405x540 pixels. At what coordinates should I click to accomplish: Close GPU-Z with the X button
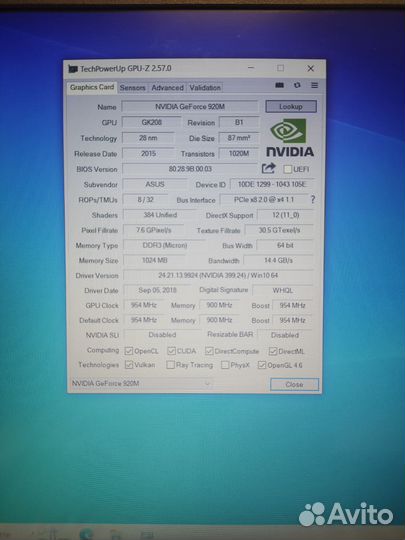click(310, 69)
